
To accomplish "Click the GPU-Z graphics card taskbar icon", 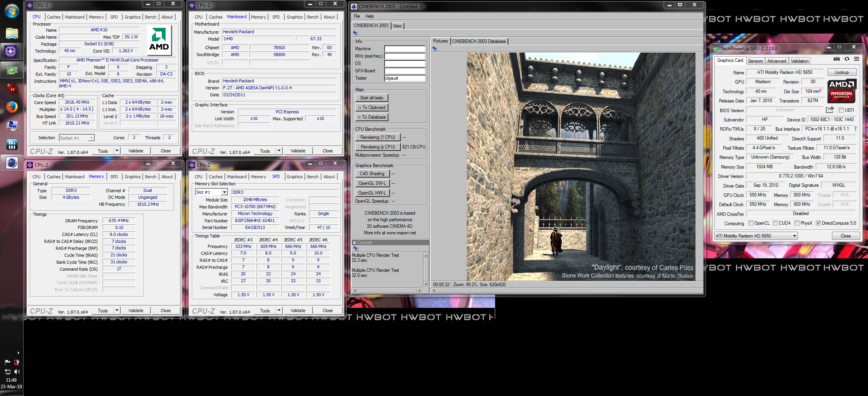I will [12, 70].
